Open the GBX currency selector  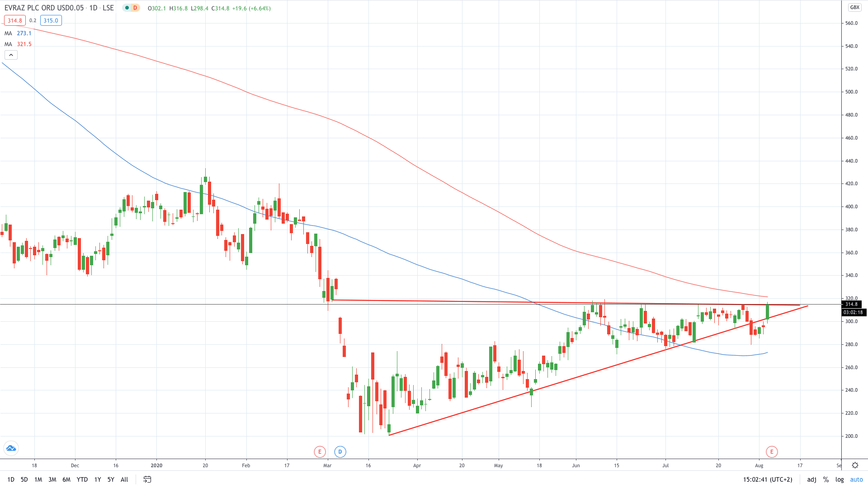coord(854,7)
